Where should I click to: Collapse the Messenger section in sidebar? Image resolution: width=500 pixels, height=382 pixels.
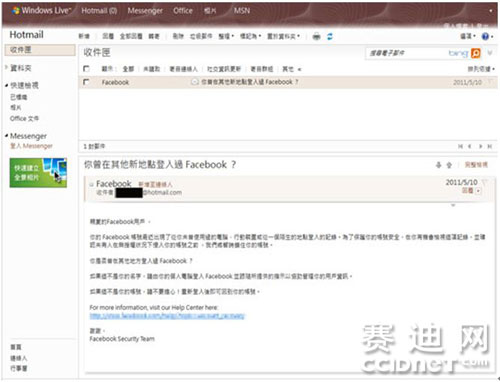(7, 136)
